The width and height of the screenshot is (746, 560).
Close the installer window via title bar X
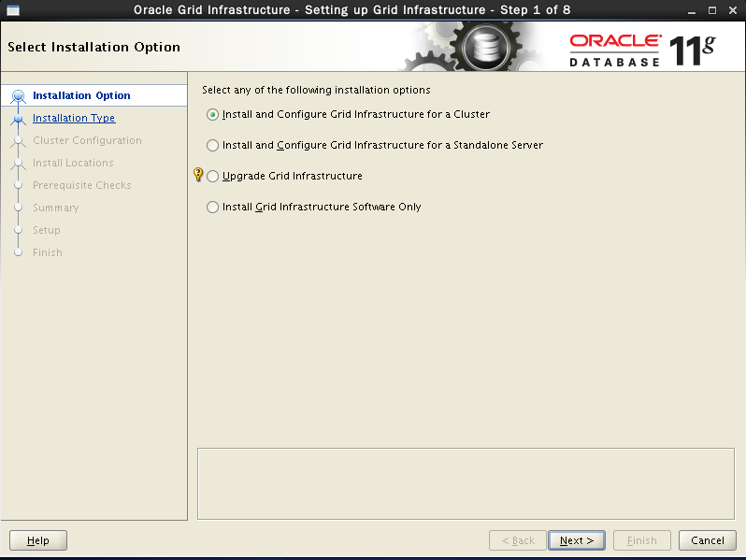point(730,10)
